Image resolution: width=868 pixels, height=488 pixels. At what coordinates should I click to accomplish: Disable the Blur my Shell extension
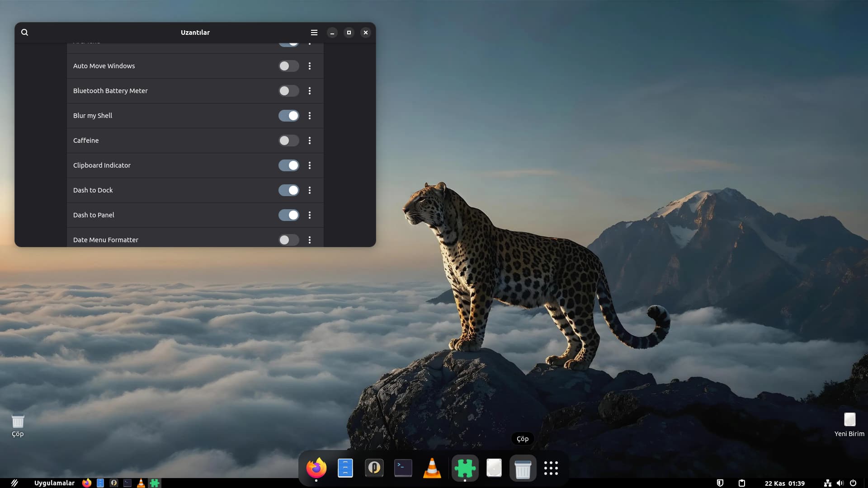coord(288,116)
